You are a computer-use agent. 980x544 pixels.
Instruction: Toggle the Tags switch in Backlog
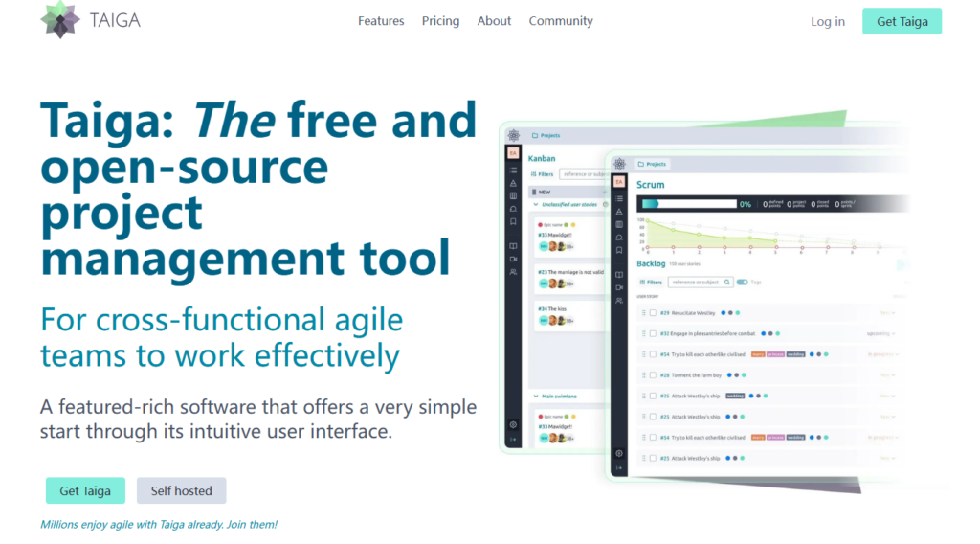744,283
